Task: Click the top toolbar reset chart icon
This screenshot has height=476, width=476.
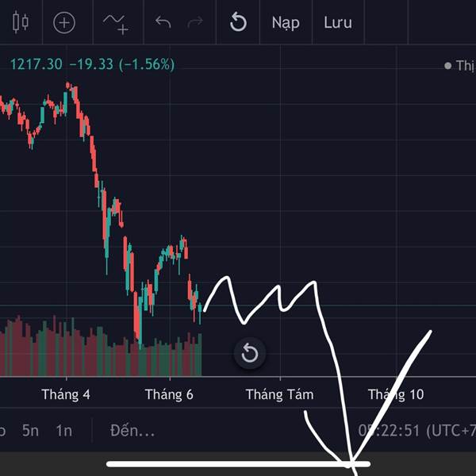Action: [x=238, y=22]
